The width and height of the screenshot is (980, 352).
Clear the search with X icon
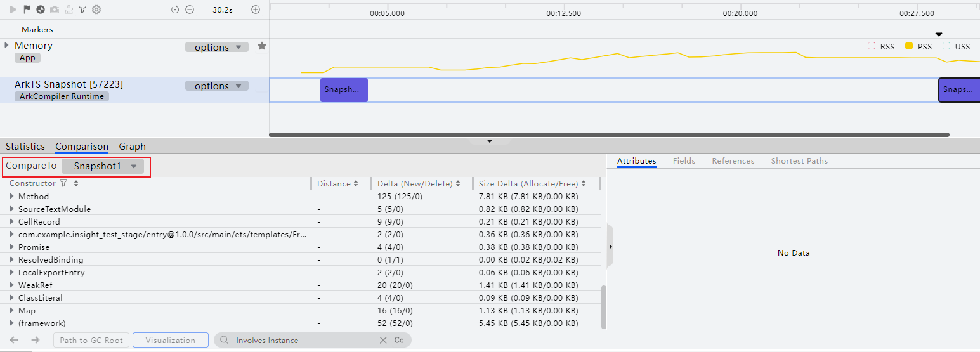pyautogui.click(x=383, y=341)
